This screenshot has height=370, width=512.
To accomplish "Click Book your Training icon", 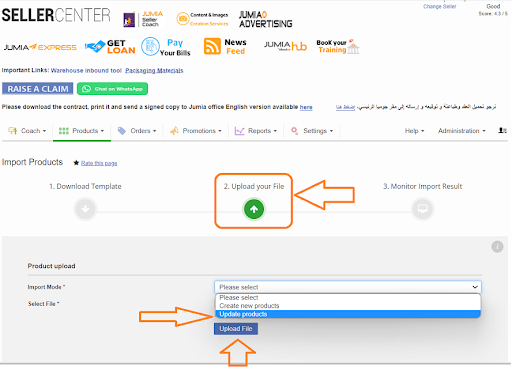I will pos(338,46).
